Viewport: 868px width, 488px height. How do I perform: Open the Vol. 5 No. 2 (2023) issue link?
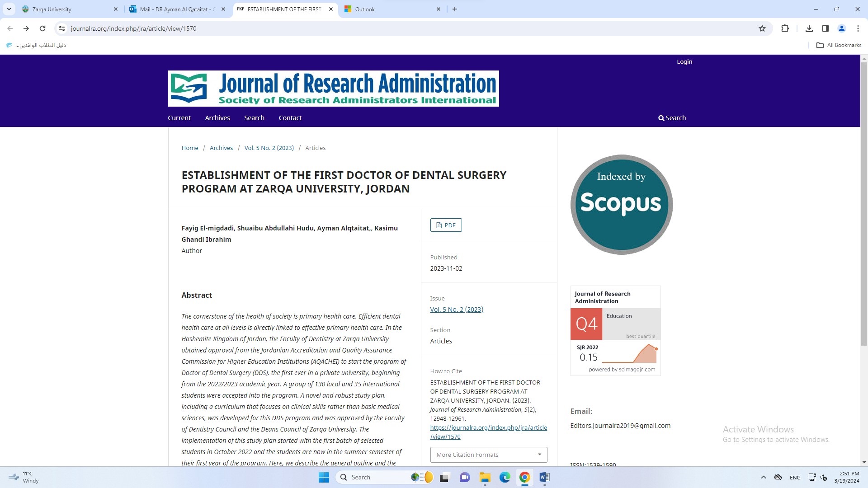tap(457, 310)
